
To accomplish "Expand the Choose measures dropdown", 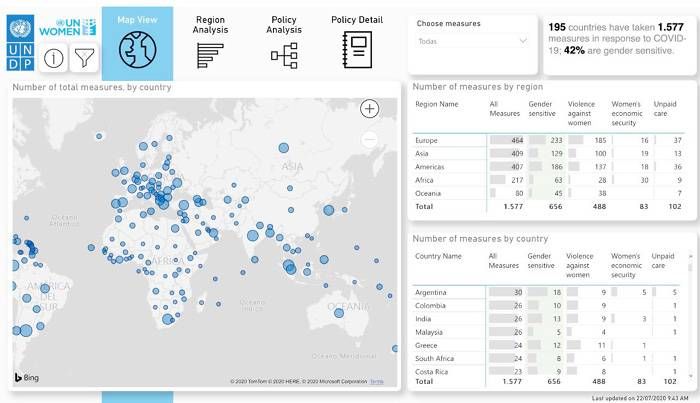I will click(x=472, y=42).
